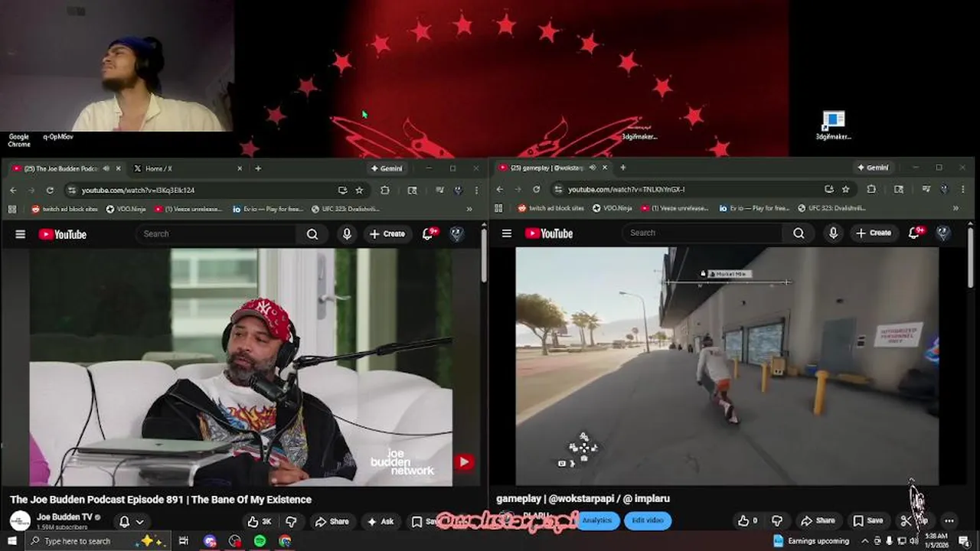Go to YouTube home logo in Joe Budden window
This screenshot has height=551, width=980.
(x=63, y=234)
